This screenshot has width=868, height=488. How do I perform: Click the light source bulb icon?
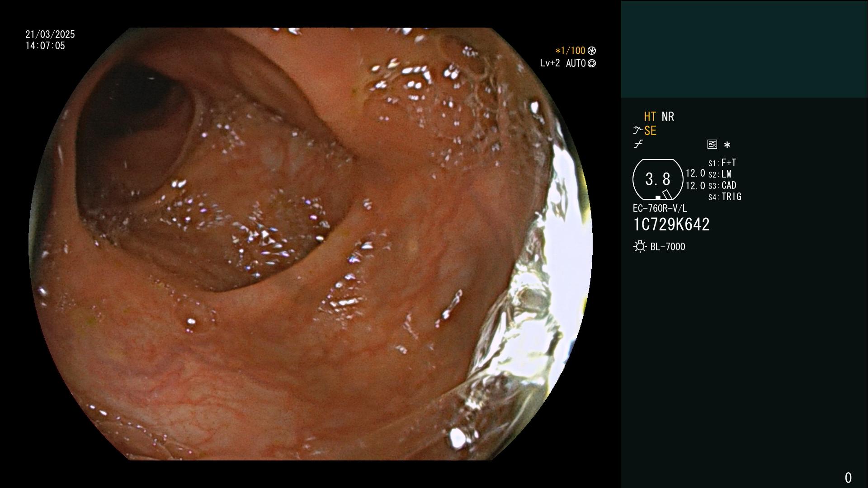[x=640, y=247]
